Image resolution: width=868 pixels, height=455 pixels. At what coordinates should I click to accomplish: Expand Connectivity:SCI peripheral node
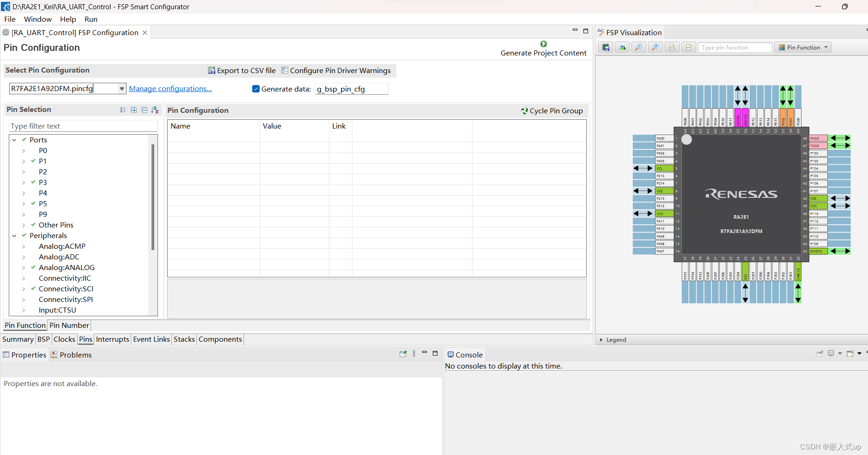24,289
